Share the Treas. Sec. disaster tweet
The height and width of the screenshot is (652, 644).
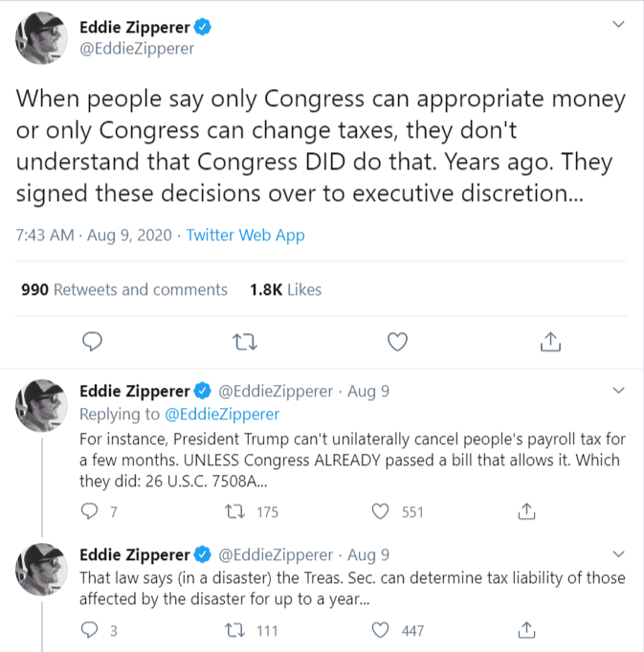pyautogui.click(x=526, y=630)
